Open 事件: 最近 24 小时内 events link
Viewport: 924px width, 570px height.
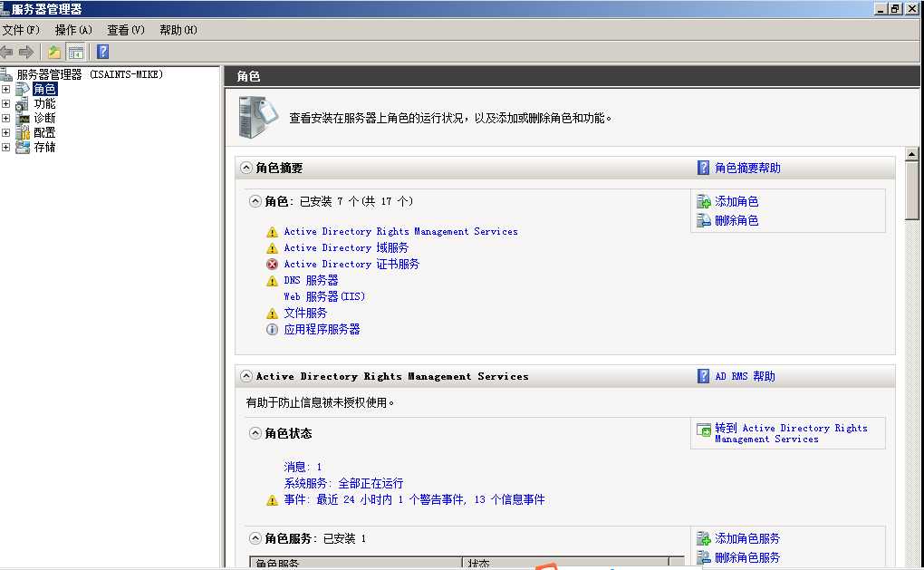(414, 500)
